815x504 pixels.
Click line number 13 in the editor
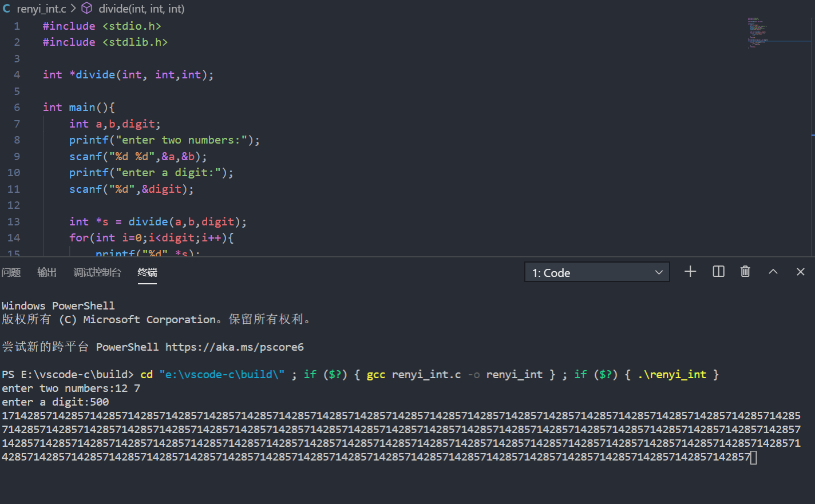tap(14, 221)
